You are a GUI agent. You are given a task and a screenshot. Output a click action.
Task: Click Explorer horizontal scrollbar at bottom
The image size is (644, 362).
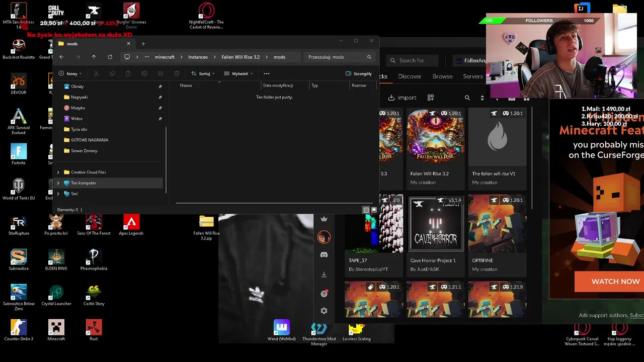pos(274,204)
